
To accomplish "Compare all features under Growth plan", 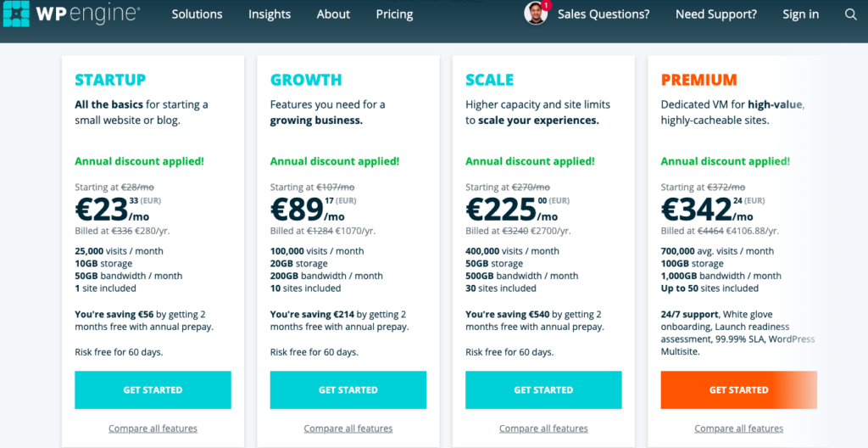I will point(348,428).
